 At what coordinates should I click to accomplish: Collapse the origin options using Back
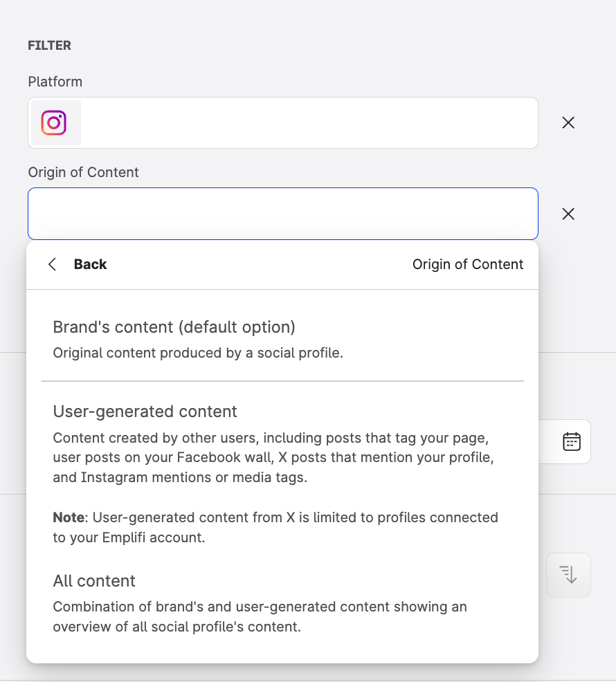89,264
